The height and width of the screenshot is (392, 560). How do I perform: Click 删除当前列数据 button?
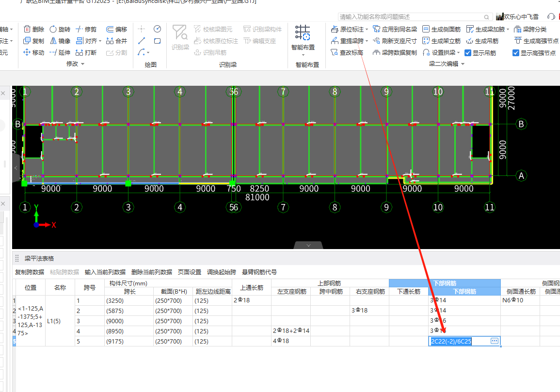coord(152,272)
